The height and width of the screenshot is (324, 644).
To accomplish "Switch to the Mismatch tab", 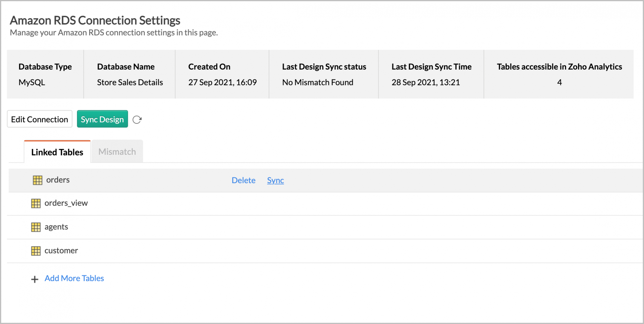I will (x=117, y=152).
